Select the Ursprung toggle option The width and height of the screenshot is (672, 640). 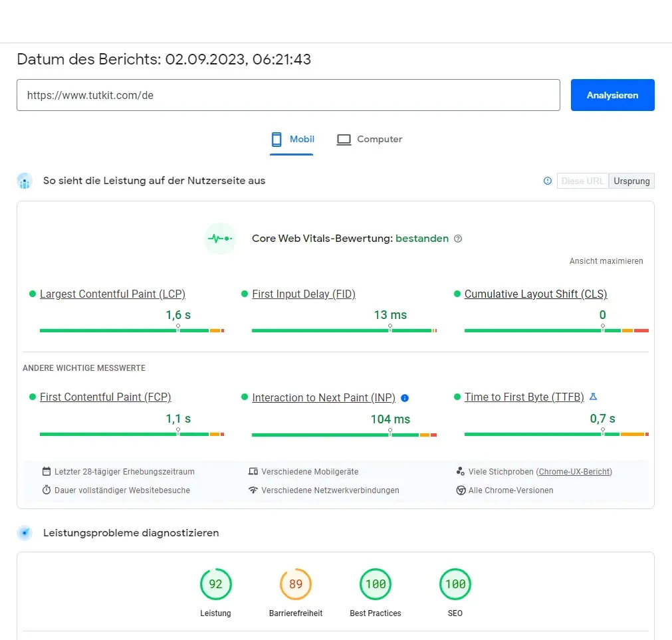(631, 181)
